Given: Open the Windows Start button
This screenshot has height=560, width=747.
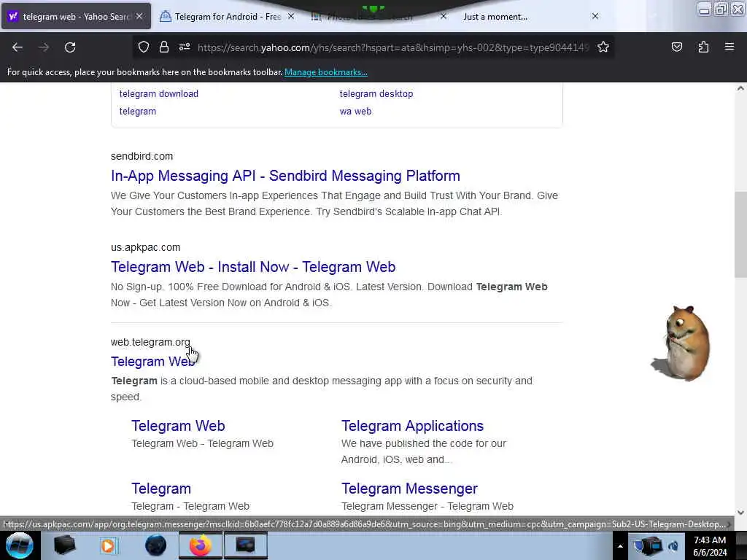Looking at the screenshot, I should (20, 545).
